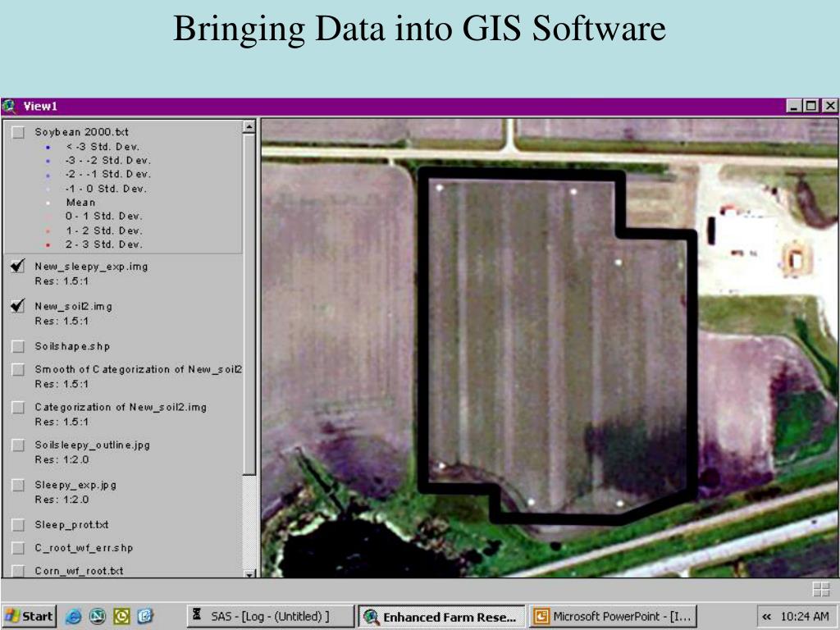This screenshot has width=840, height=630.
Task: Launch Netscape from the quick launch bar
Action: tap(98, 617)
